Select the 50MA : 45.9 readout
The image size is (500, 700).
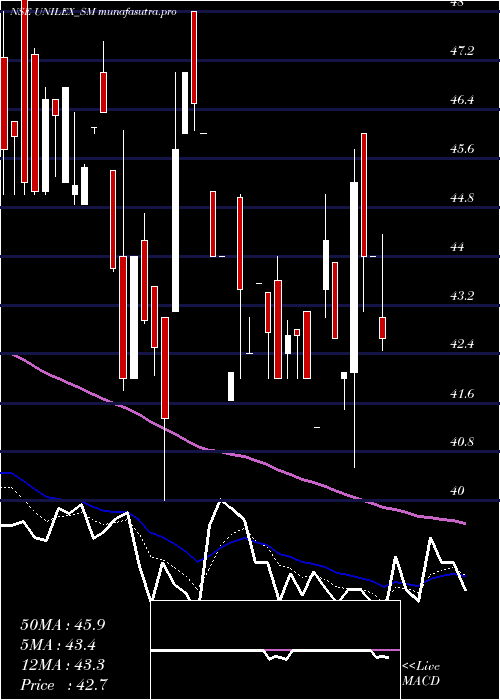click(x=63, y=625)
